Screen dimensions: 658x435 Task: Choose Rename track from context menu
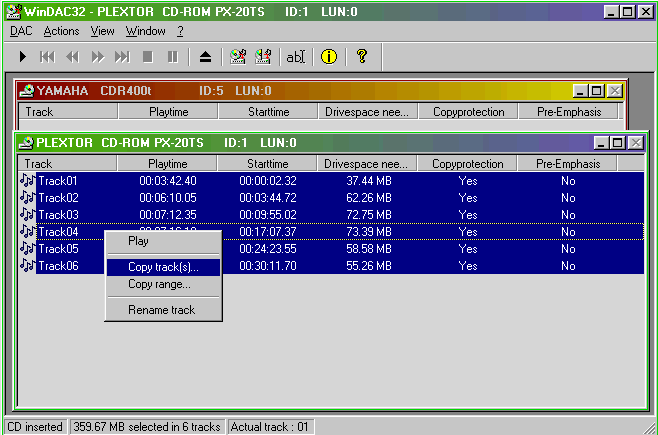tap(163, 310)
